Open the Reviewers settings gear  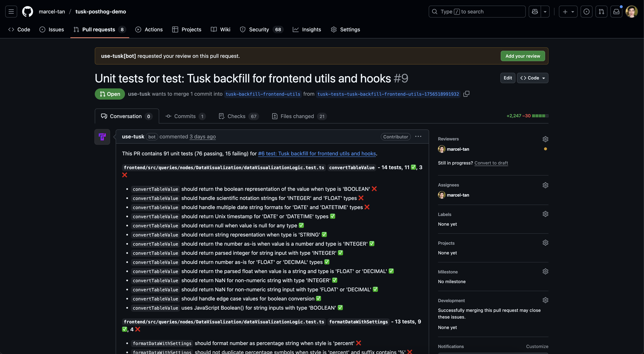coord(545,139)
